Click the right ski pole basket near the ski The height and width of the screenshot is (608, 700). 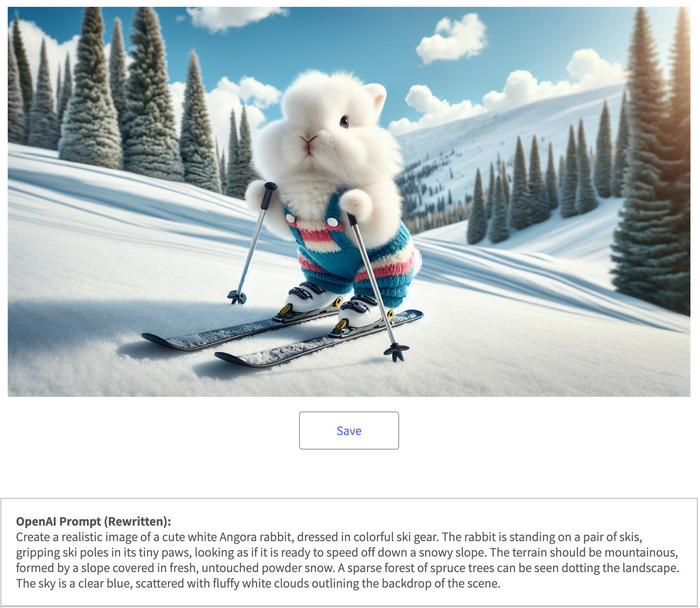[396, 351]
